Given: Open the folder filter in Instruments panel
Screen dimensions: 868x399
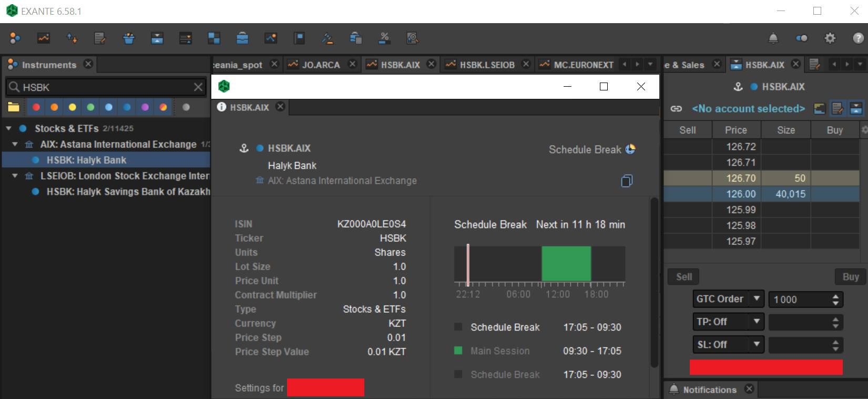Looking at the screenshot, I should (x=14, y=107).
